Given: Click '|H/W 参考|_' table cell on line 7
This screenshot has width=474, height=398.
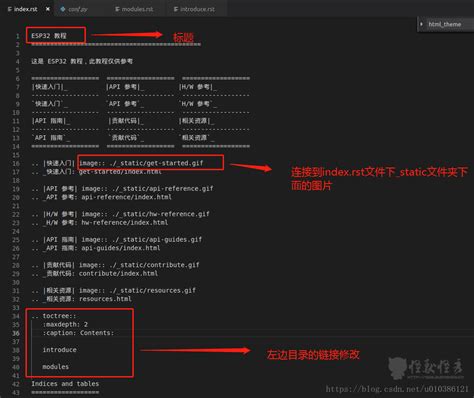Looking at the screenshot, I should [x=198, y=87].
